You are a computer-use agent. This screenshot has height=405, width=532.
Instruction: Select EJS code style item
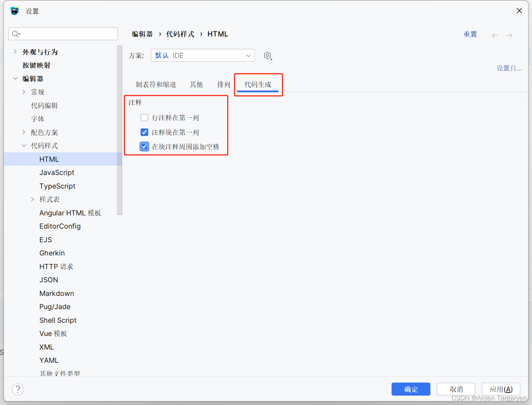click(46, 240)
